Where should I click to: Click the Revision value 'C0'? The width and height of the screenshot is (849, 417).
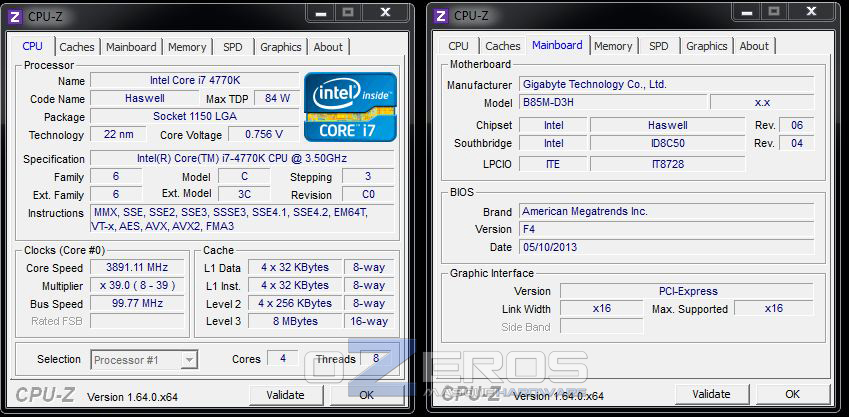[368, 194]
